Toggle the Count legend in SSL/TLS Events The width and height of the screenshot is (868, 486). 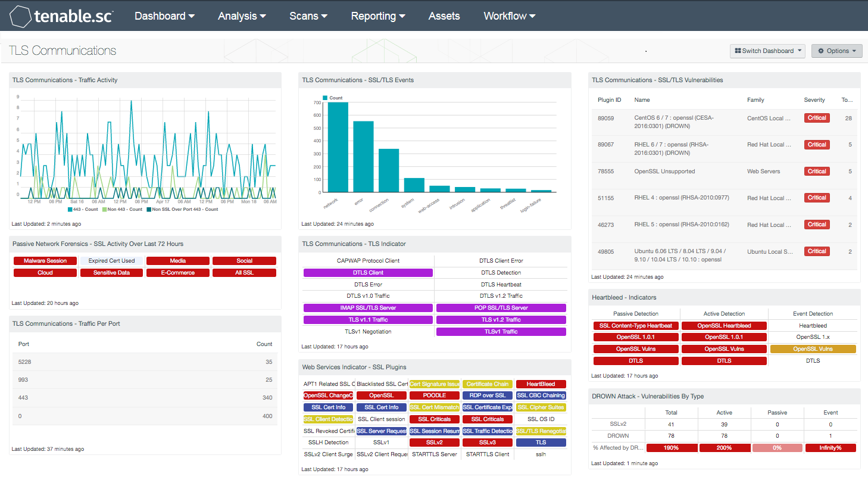tap(332, 98)
